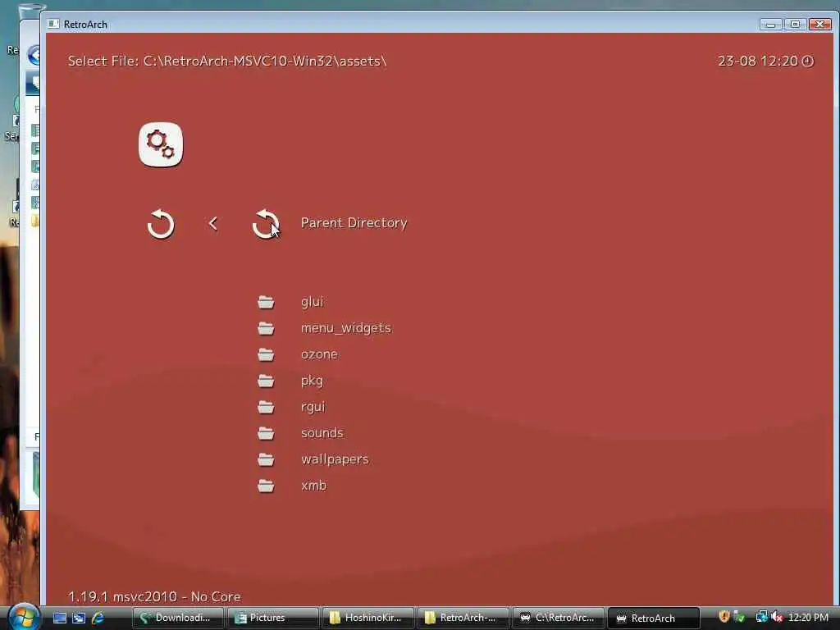
Task: Select the Parent Directory label
Action: [354, 223]
